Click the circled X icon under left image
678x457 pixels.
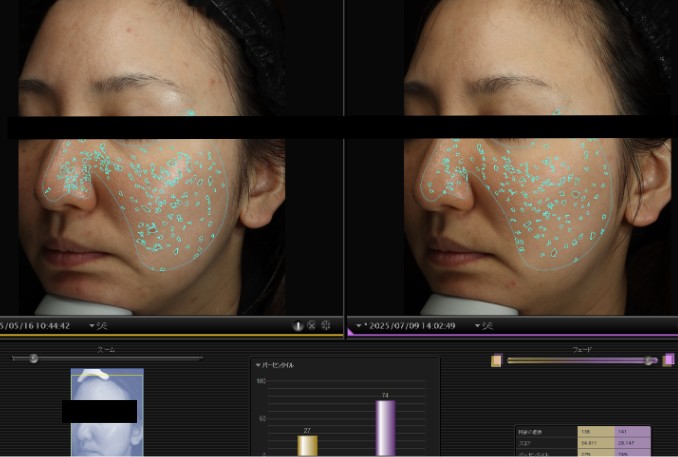311,325
